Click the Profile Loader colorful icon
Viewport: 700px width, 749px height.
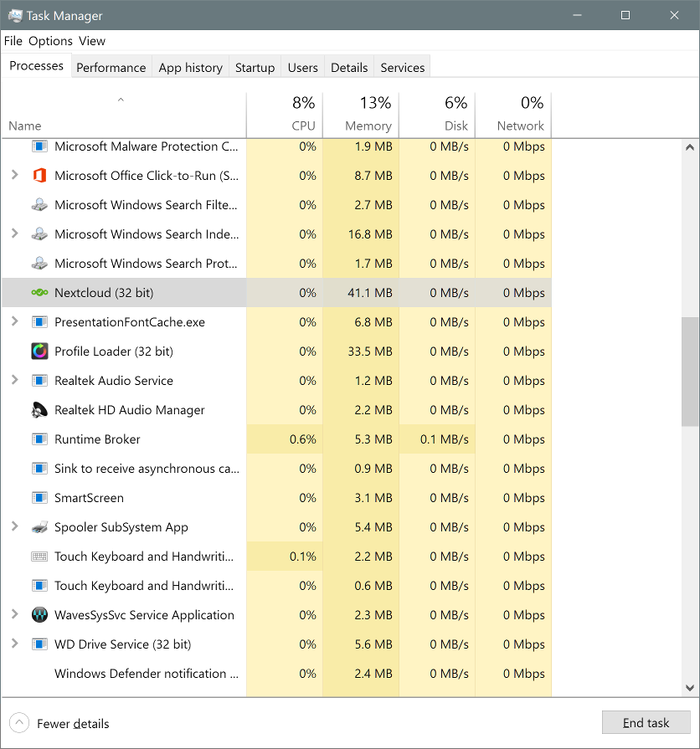pyautogui.click(x=39, y=351)
